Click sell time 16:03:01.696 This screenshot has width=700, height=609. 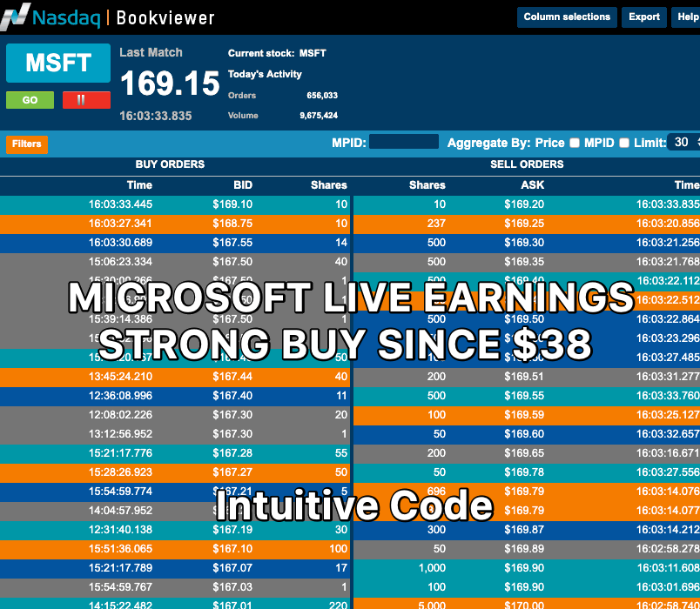(x=668, y=587)
